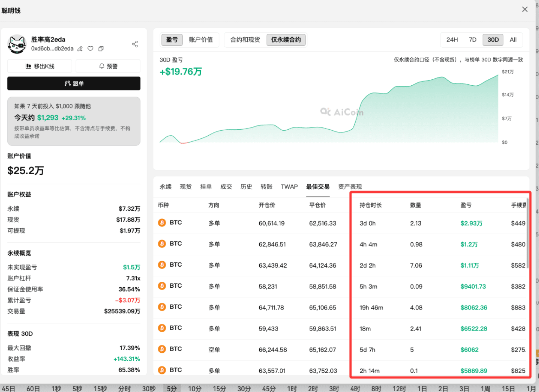Set chart range to 7D

tap(473, 40)
